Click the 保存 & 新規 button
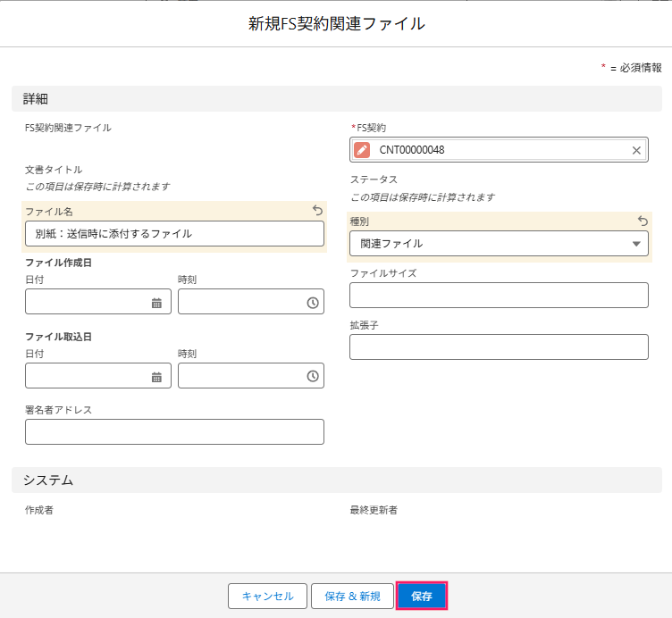Viewport: 672px width, 618px height. [x=352, y=597]
